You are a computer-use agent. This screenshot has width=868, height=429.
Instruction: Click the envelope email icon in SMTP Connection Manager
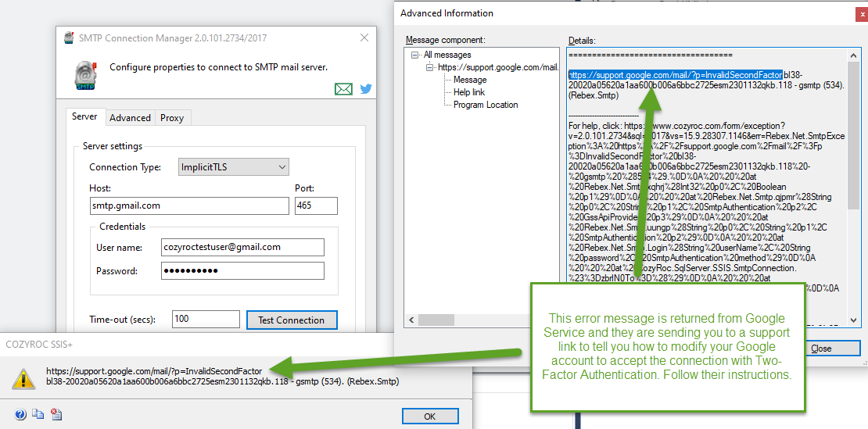pos(343,88)
